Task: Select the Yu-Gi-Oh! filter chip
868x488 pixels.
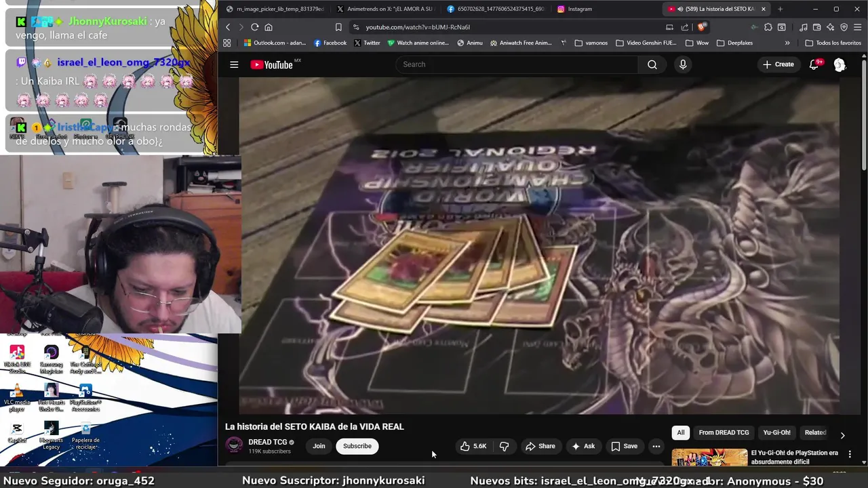Action: (x=776, y=432)
